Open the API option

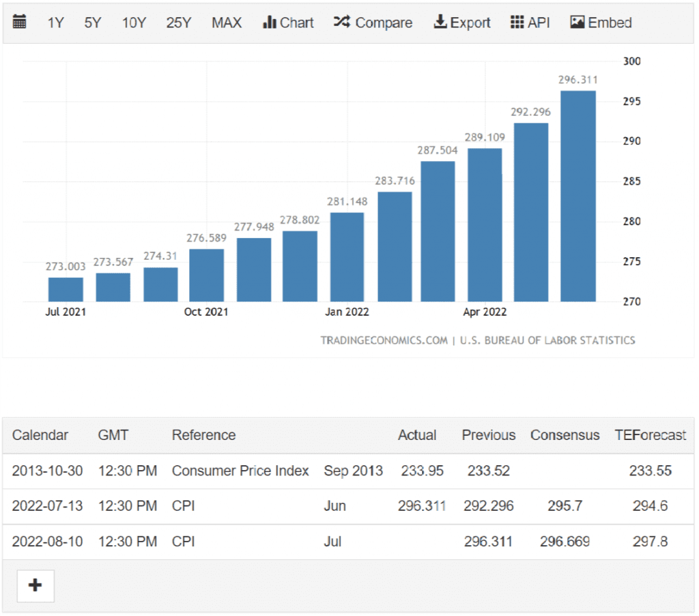tap(530, 23)
